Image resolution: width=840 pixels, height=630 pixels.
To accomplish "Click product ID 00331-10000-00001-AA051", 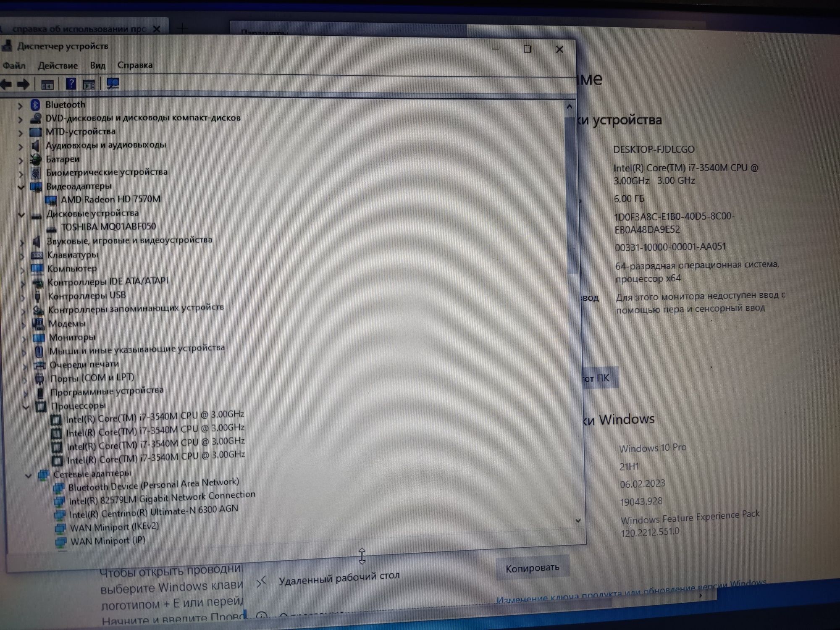I will [x=670, y=247].
